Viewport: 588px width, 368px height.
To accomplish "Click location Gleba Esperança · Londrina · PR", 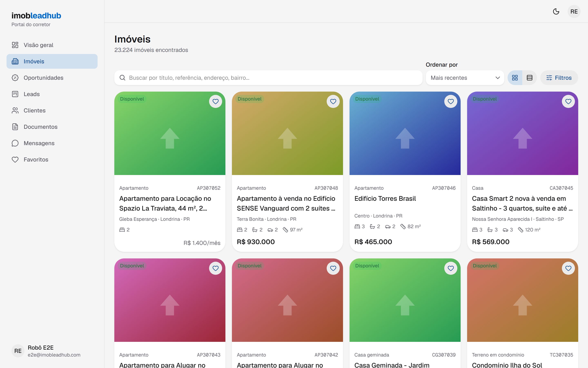I will click(x=155, y=219).
